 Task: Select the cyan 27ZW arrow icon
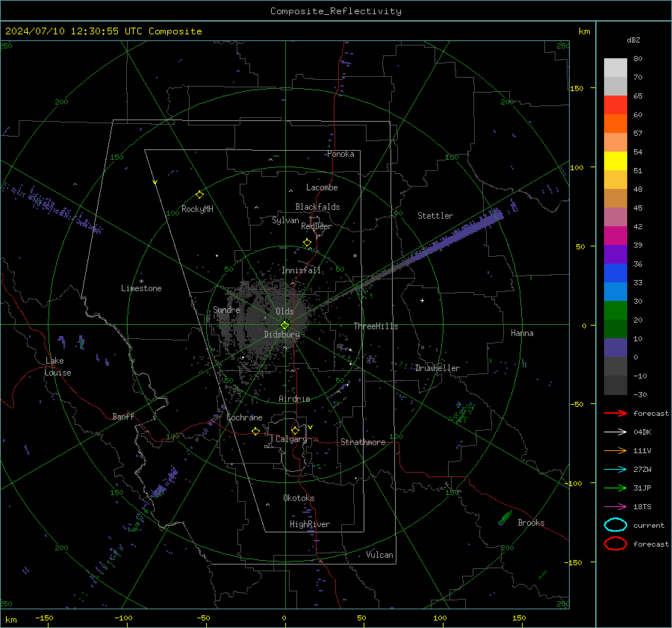click(615, 470)
